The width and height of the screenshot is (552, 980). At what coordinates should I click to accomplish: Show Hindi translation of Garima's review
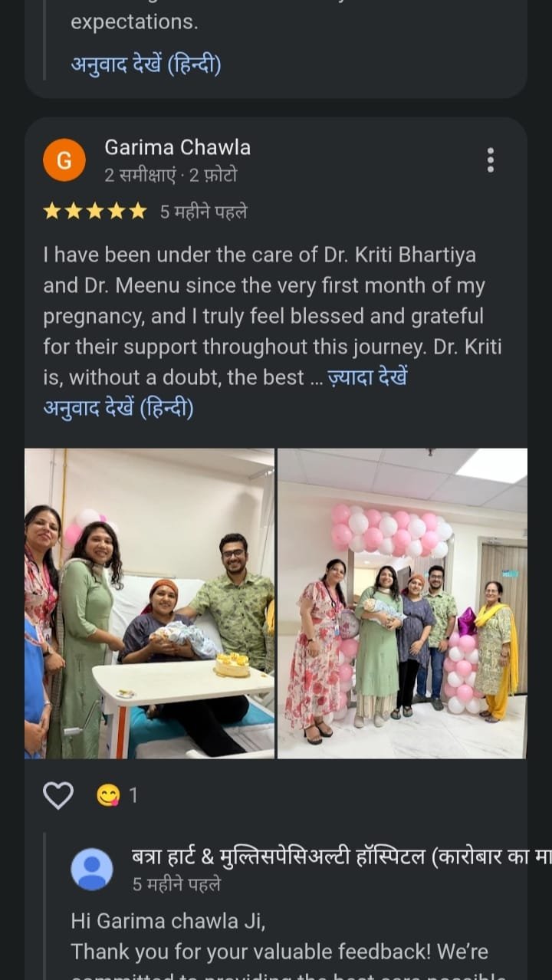(x=119, y=408)
